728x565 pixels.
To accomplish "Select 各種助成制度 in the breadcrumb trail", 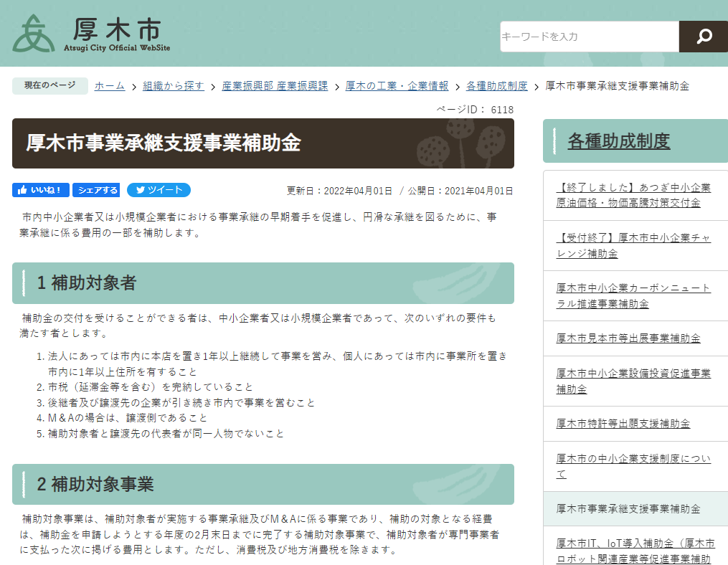I will tap(496, 86).
